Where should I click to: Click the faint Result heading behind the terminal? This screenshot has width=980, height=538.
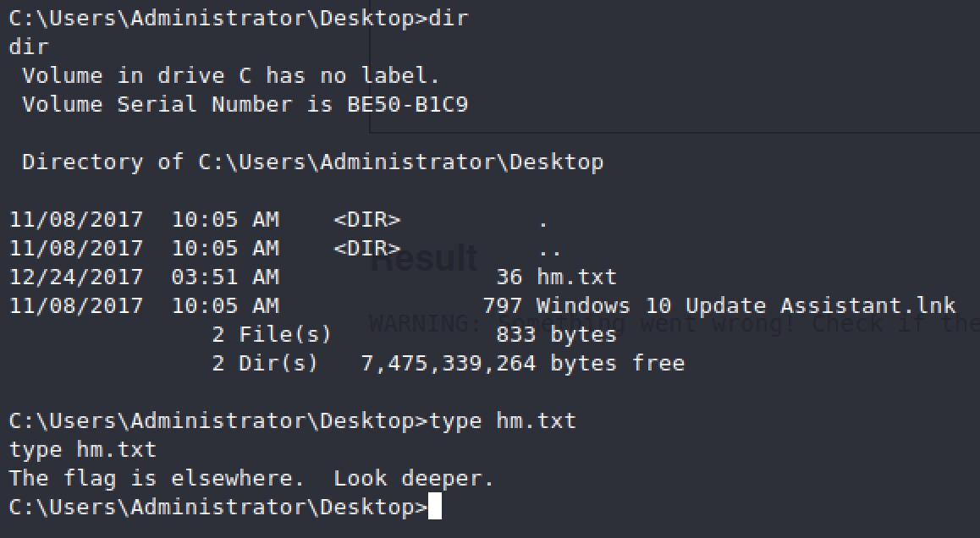(425, 259)
